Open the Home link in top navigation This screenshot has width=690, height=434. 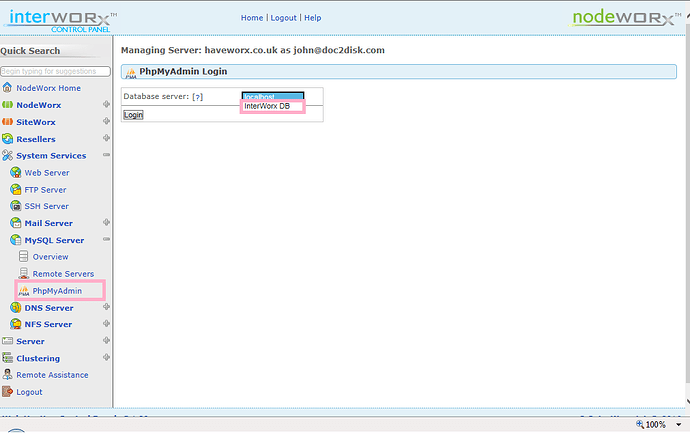click(252, 18)
